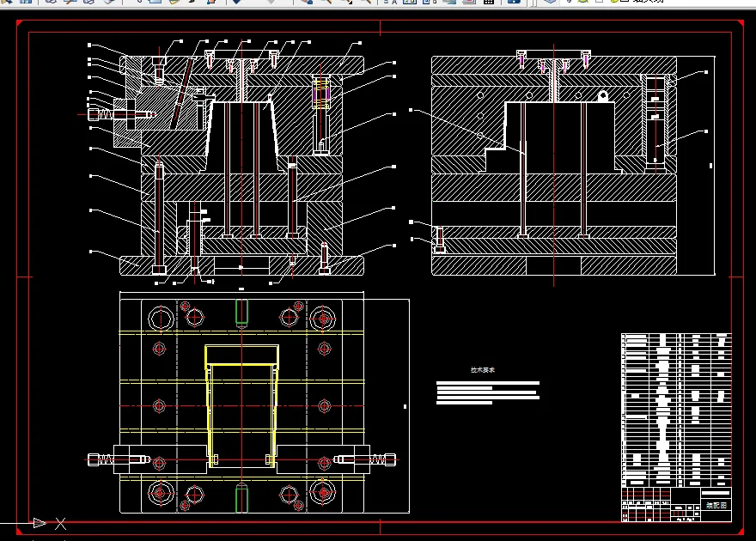Select the bottom-right large guide pillar circle
This screenshot has width=756, height=541.
323,493
